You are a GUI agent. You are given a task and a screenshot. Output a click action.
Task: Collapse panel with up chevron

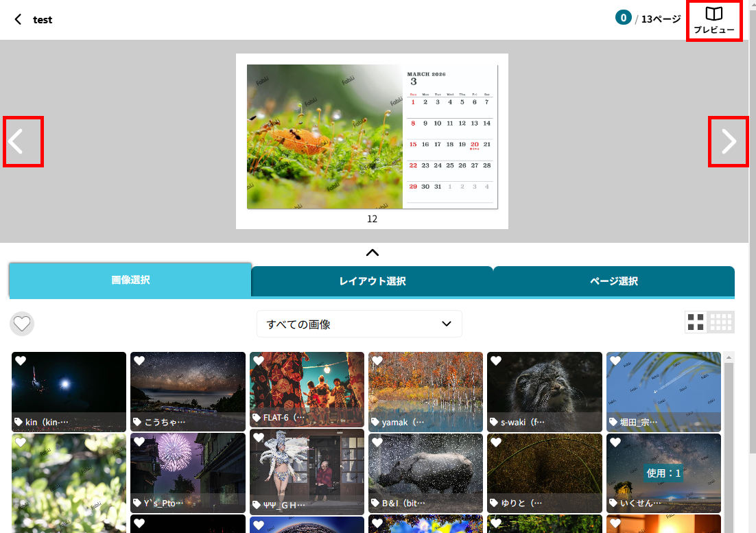(372, 252)
